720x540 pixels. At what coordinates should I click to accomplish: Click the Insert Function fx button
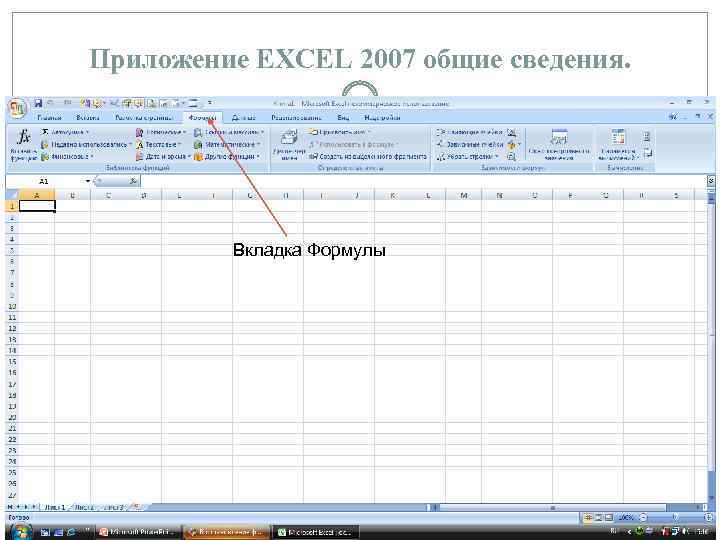pyautogui.click(x=23, y=146)
